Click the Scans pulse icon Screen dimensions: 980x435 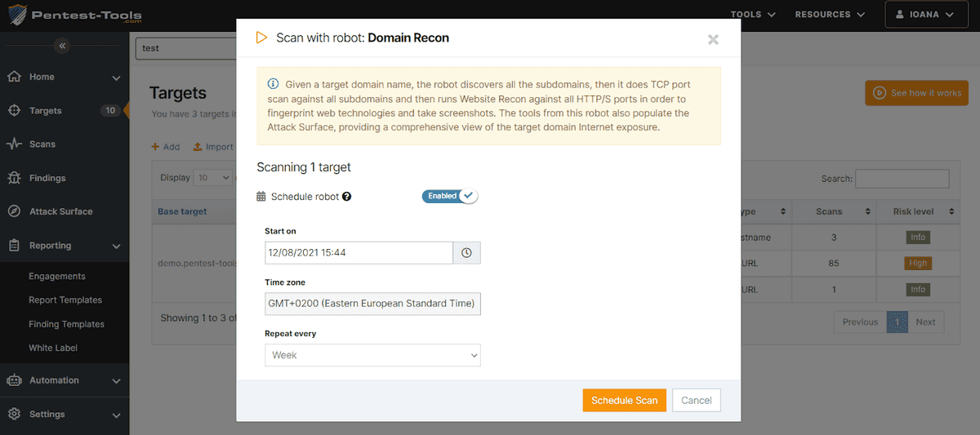tap(14, 144)
